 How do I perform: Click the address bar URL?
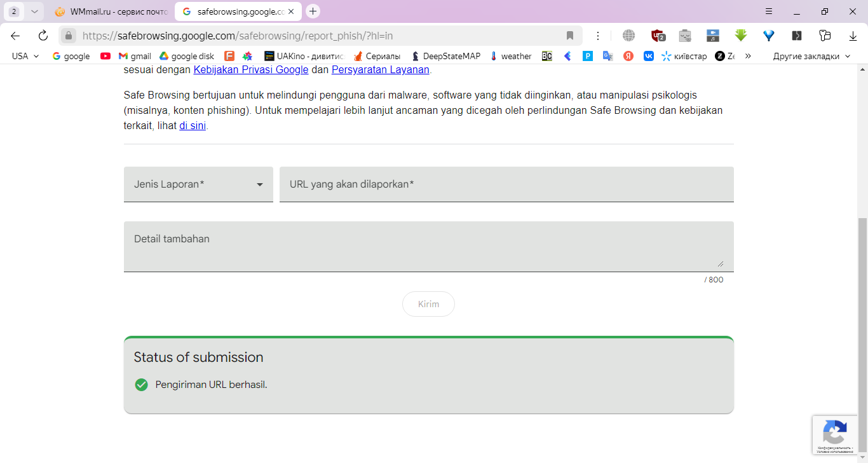[x=238, y=36]
